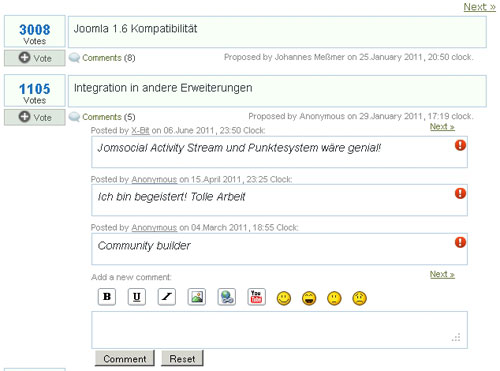Apply Italic formatting in comment editor

click(167, 297)
